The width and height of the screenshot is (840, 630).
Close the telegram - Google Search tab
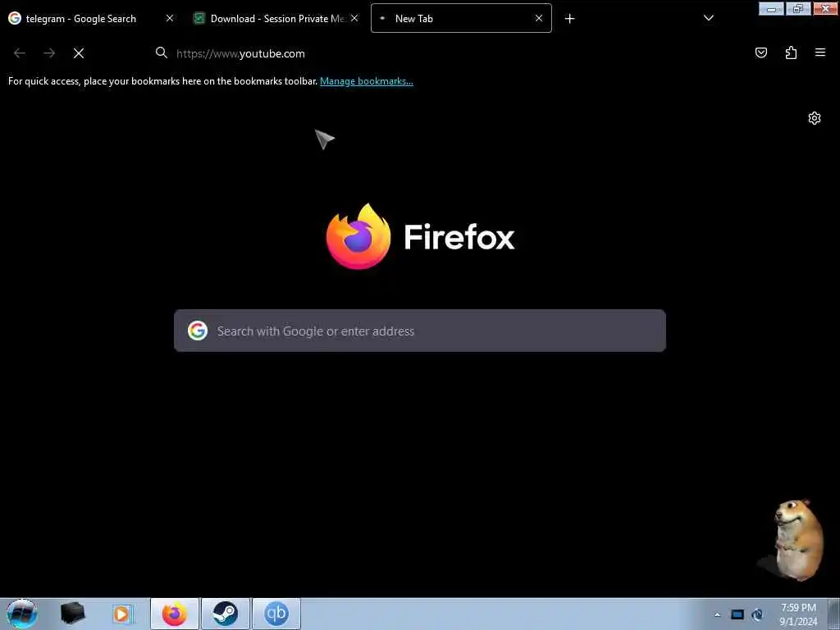(x=170, y=18)
